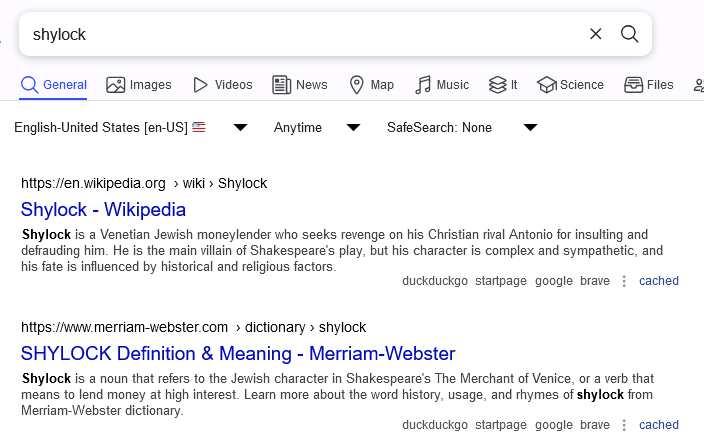Switch to the Music category

click(x=442, y=85)
